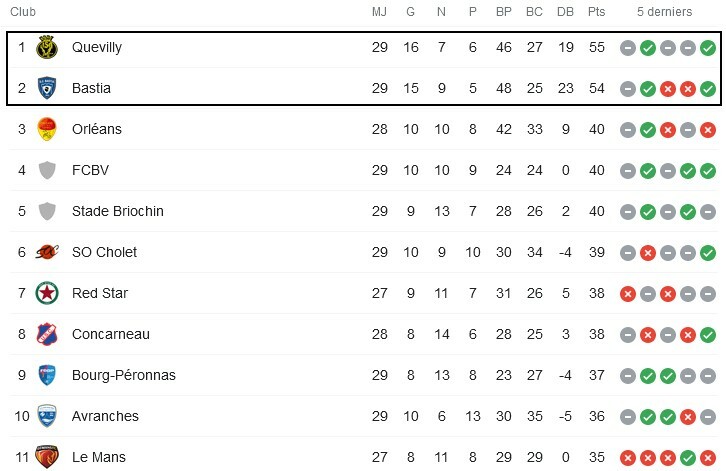Click the SO Cholet club logo

coord(46,252)
